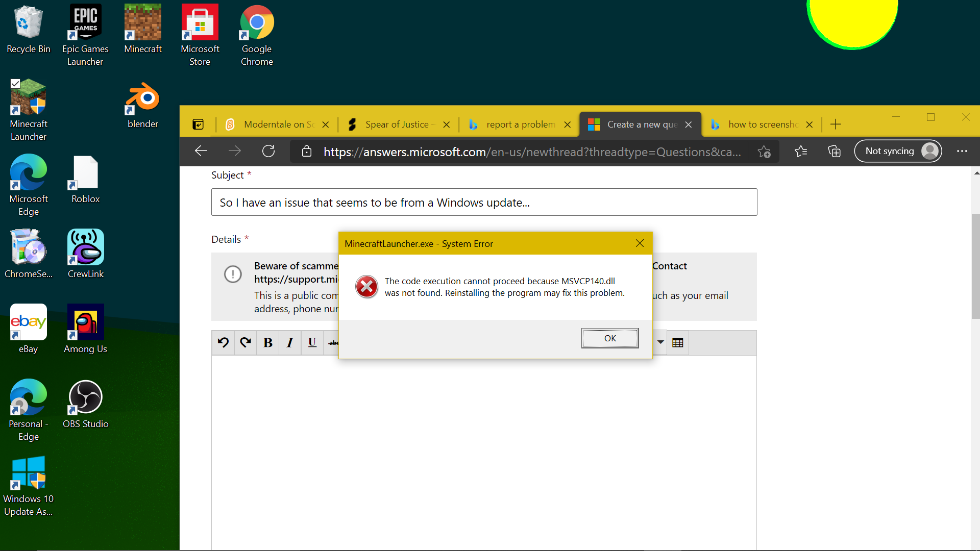The height and width of the screenshot is (551, 980).
Task: Switch to the Moderntale tab
Action: tap(278, 124)
